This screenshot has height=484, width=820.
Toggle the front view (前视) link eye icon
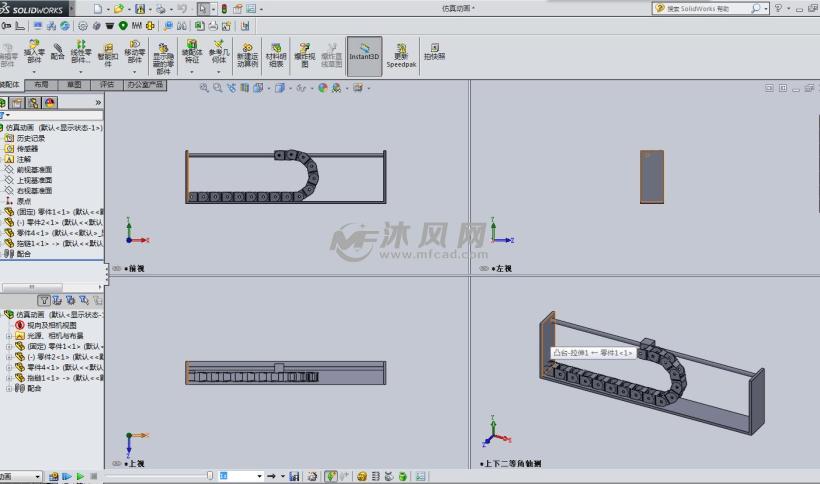(x=117, y=269)
